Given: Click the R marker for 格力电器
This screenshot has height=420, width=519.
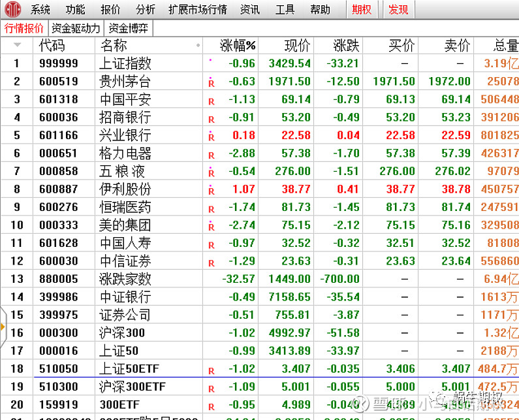Looking at the screenshot, I should 211,155.
